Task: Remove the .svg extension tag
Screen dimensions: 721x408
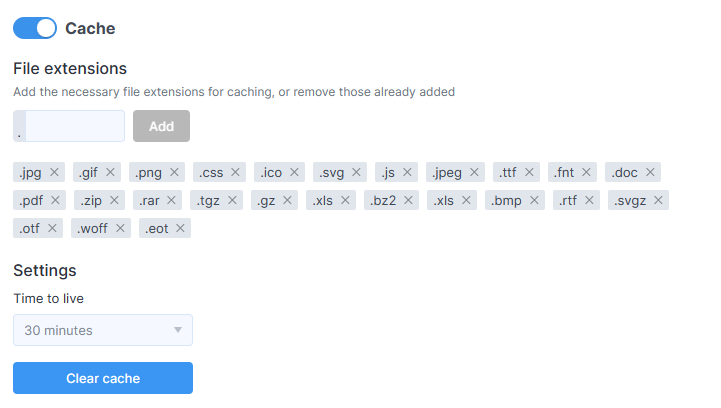Action: point(356,172)
